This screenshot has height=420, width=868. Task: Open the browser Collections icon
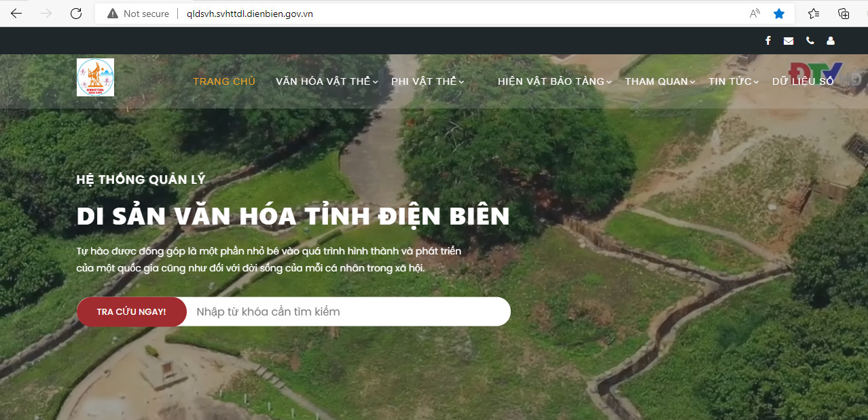[844, 14]
